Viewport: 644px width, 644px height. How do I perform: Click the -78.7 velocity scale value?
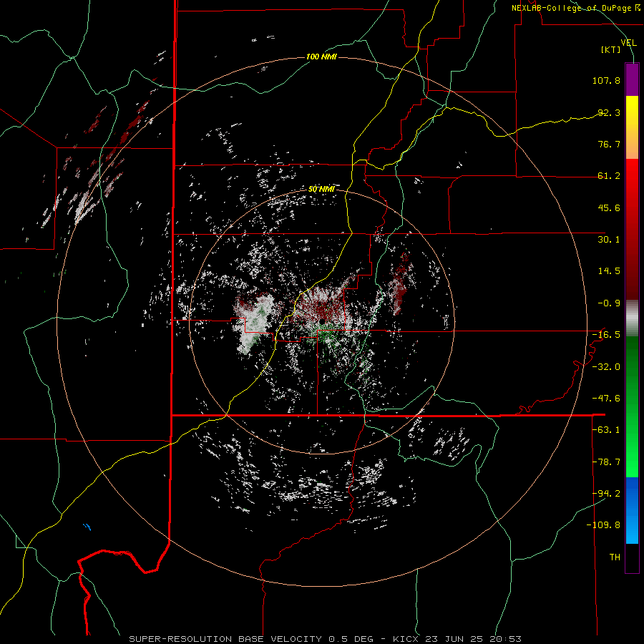coord(606,462)
